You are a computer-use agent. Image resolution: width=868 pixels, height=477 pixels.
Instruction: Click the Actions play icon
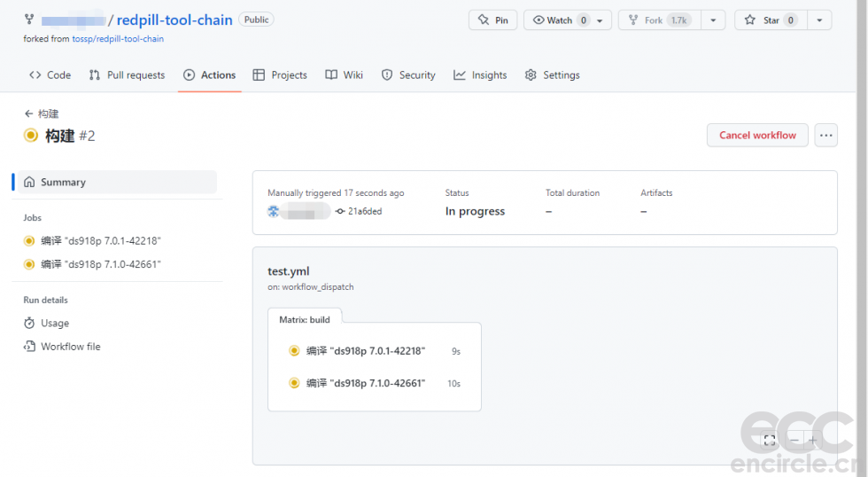click(189, 74)
